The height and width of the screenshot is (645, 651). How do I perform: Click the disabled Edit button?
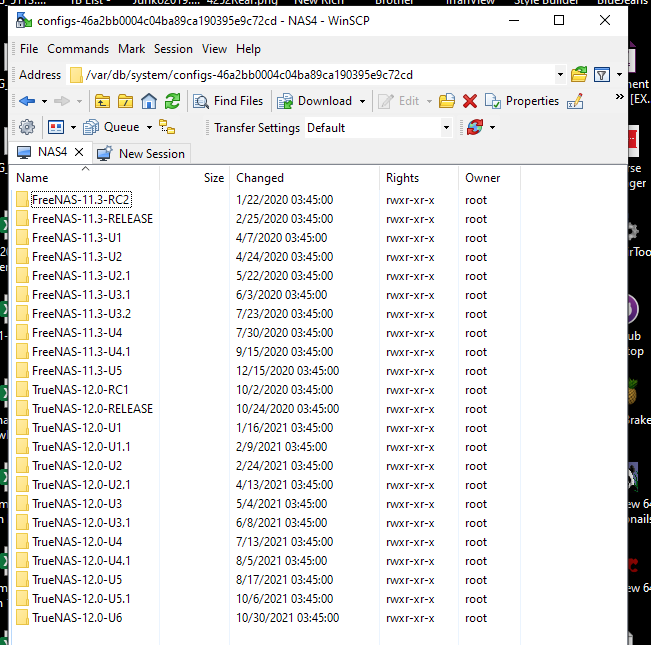tap(399, 101)
